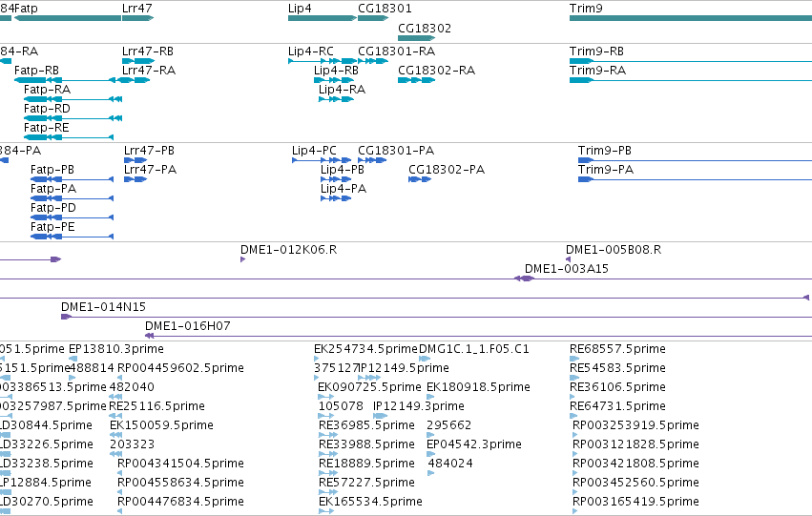The height and width of the screenshot is (516, 812).
Task: Select the CG18302 gene feature
Action: click(x=417, y=38)
